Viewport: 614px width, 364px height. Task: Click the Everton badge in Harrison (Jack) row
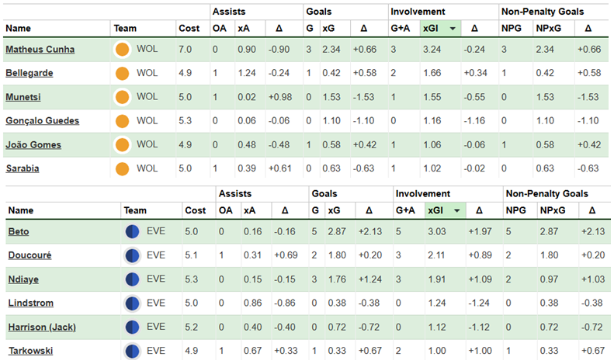click(131, 327)
